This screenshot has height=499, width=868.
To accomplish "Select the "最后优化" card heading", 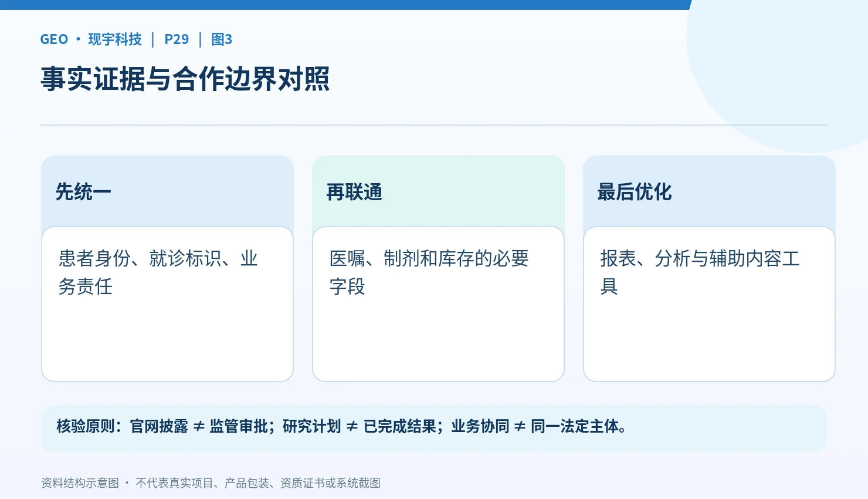I will [635, 192].
